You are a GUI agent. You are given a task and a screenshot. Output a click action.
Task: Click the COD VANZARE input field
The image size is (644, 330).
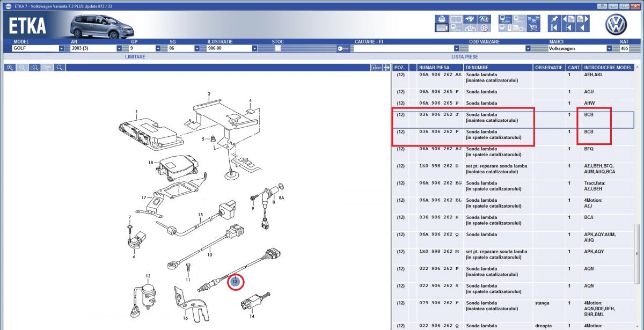tap(496, 48)
